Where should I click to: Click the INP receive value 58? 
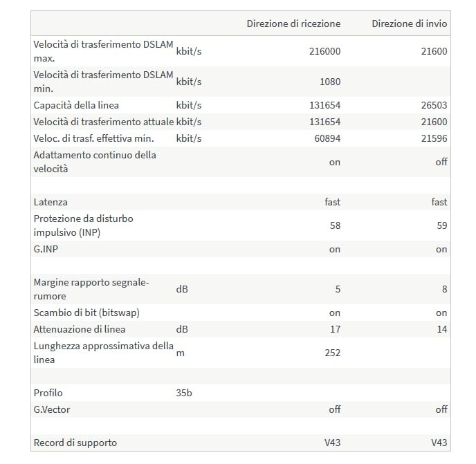coord(334,225)
